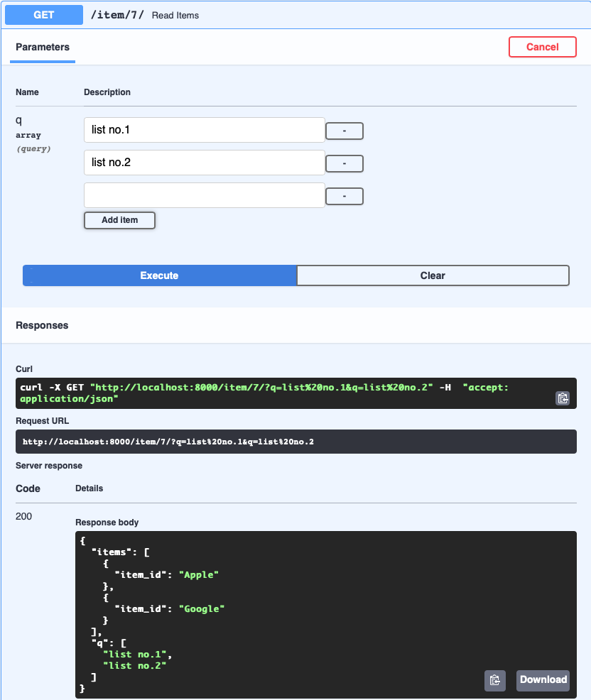Click the "Apple" value in response body

pos(199,575)
